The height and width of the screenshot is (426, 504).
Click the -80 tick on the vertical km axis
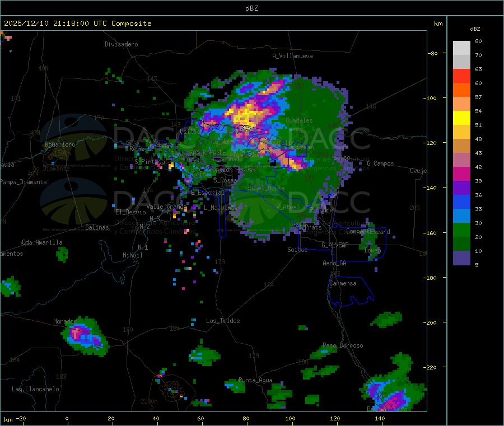point(433,53)
